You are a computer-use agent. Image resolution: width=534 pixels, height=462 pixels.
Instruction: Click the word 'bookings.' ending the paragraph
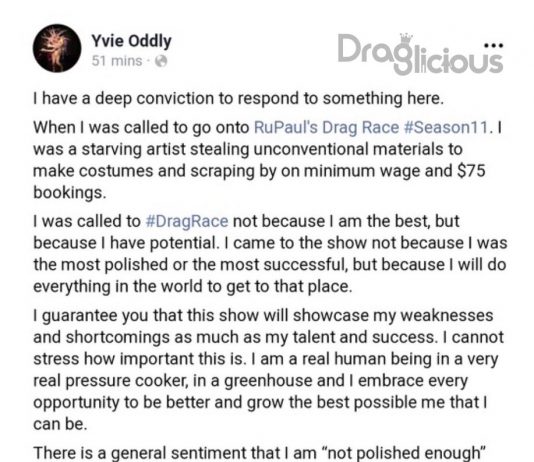(70, 192)
